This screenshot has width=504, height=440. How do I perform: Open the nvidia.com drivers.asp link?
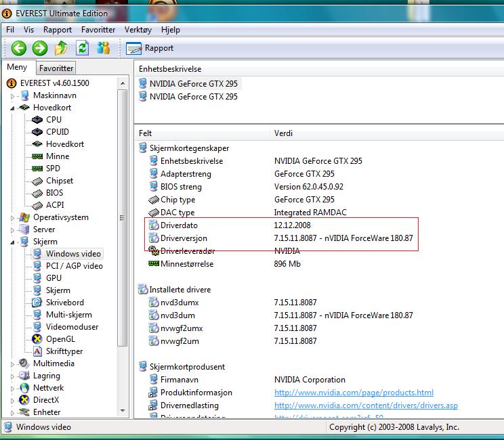[366, 405]
